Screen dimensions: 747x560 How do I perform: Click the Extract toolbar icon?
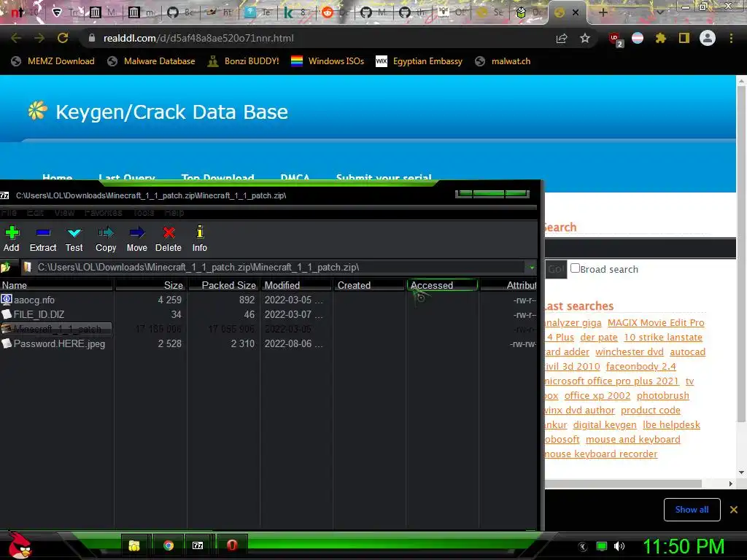(43, 239)
